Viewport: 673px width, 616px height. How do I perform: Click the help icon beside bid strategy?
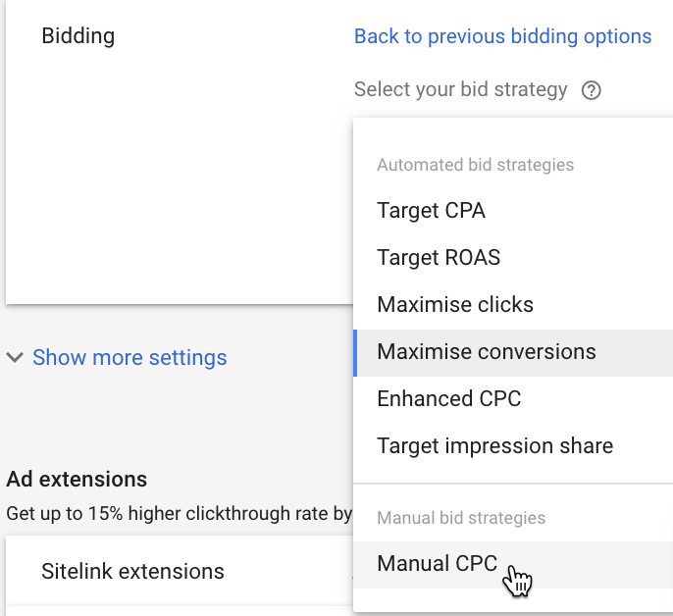point(591,90)
